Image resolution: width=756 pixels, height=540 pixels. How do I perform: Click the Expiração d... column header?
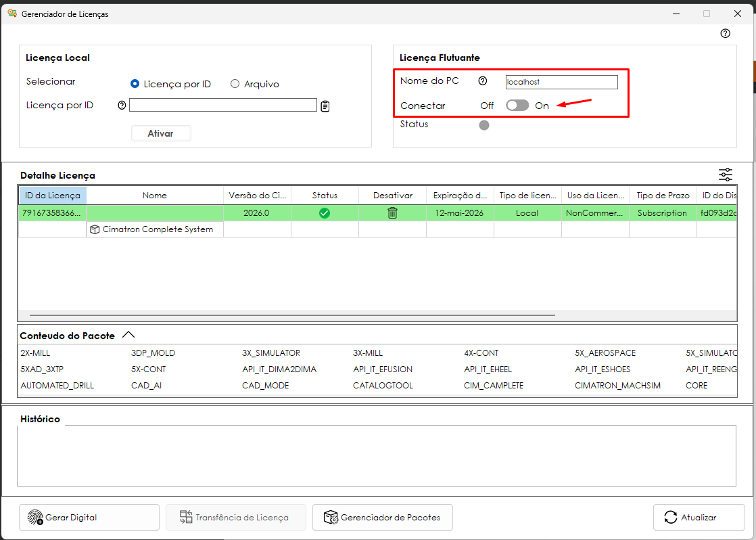[460, 196]
